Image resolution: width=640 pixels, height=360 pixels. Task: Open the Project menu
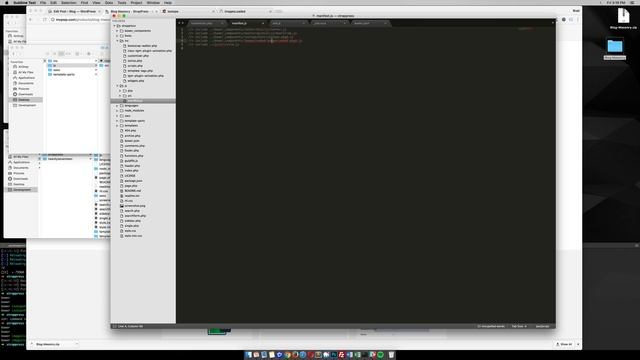click(136, 2)
